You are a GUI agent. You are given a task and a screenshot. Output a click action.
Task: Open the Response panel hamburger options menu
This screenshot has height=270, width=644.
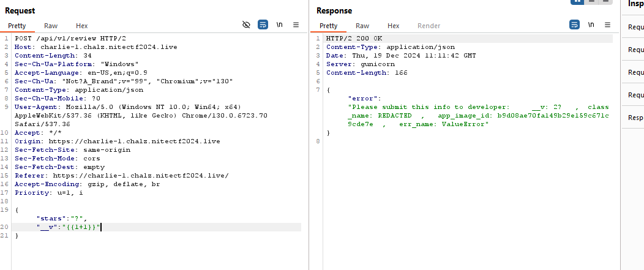(607, 25)
